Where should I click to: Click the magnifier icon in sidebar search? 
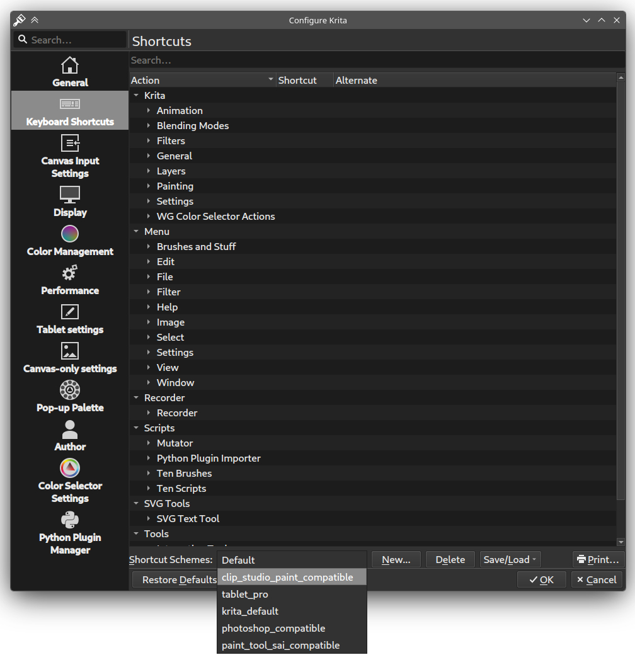coord(23,40)
